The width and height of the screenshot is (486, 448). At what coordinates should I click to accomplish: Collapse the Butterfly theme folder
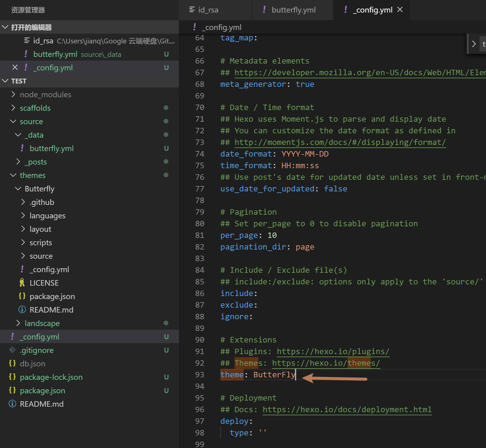coord(89,189)
